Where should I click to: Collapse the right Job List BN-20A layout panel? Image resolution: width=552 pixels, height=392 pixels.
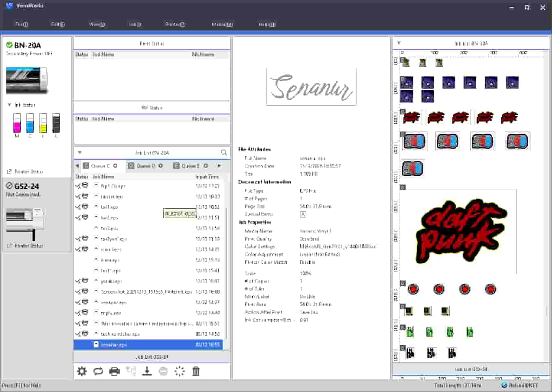coord(399,43)
